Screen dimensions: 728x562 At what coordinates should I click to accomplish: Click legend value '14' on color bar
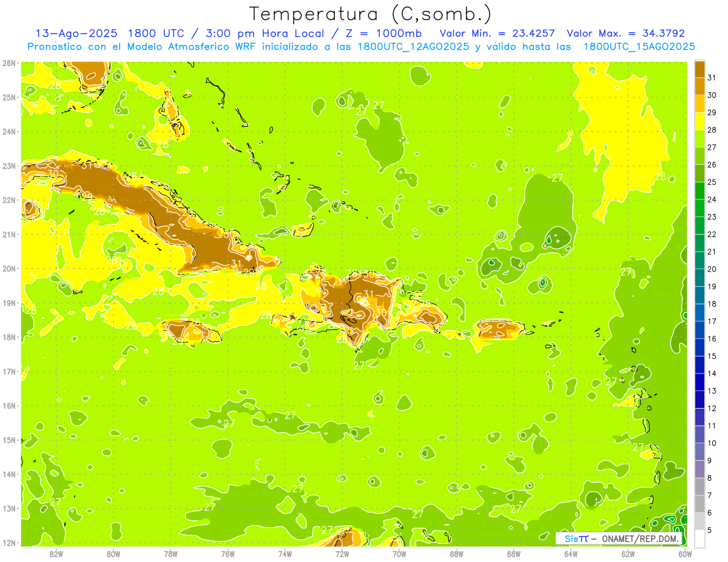(x=712, y=373)
